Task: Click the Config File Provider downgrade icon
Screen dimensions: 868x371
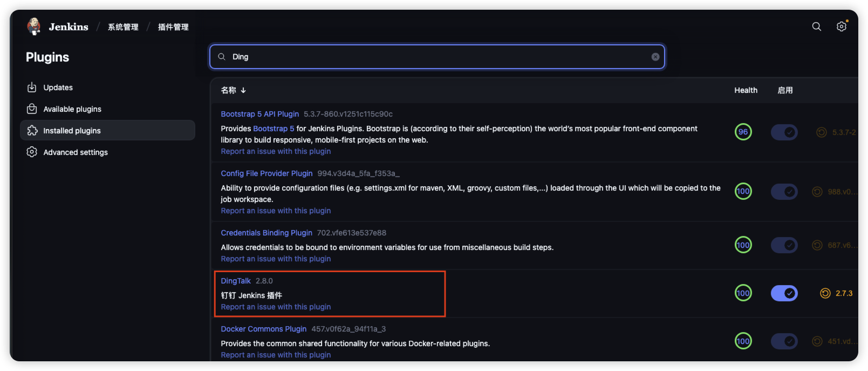Action: pos(817,192)
